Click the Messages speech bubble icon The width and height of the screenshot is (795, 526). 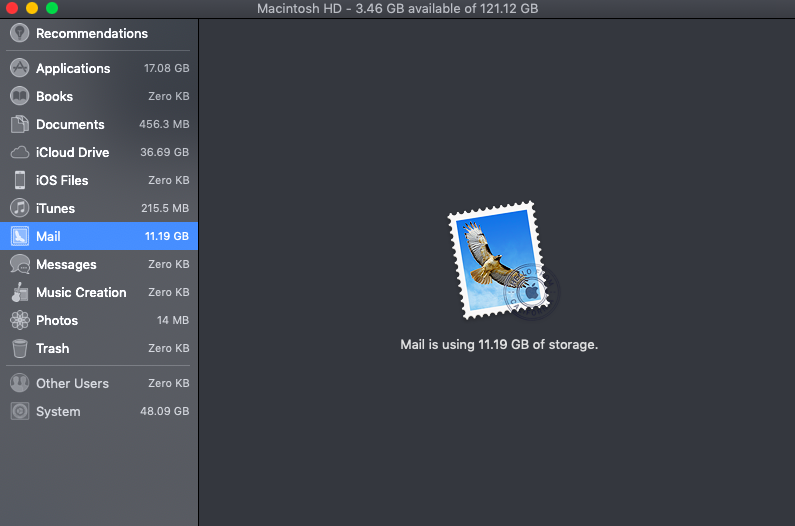20,264
